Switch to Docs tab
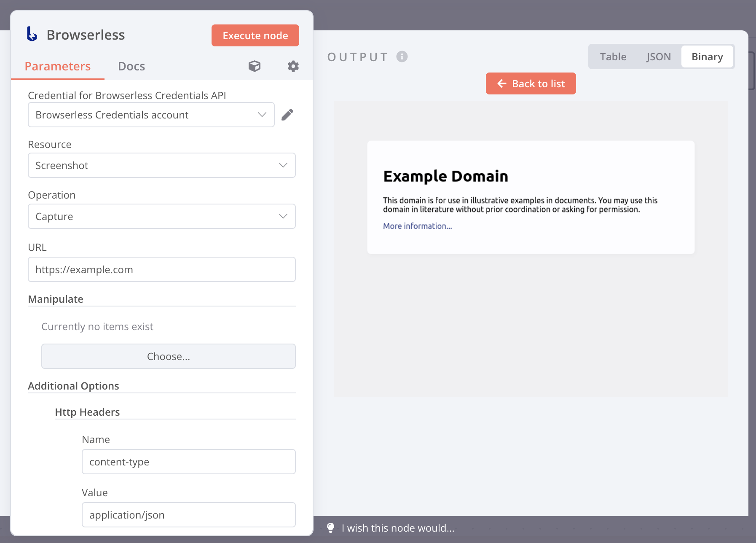Viewport: 756px width, 543px height. (131, 66)
